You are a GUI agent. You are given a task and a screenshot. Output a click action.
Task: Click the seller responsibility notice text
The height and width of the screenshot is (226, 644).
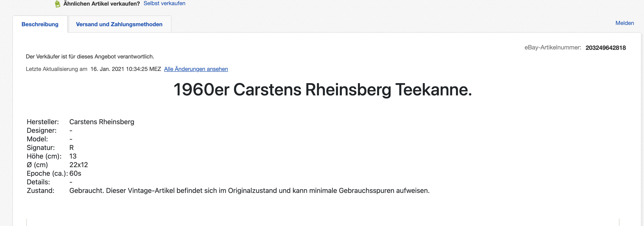click(x=90, y=57)
